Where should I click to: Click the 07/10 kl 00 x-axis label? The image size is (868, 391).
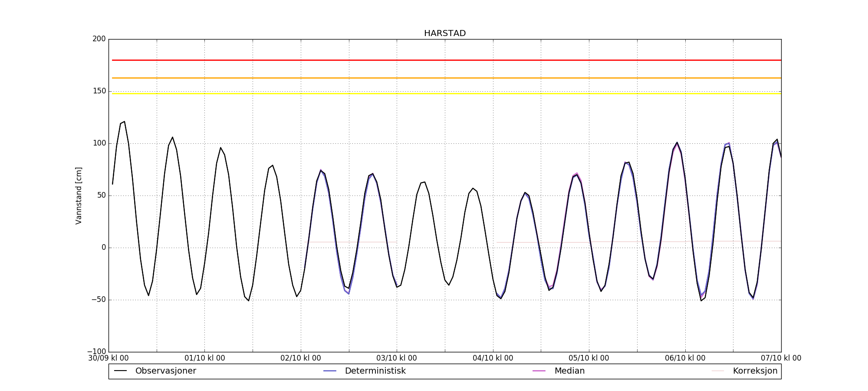click(781, 358)
